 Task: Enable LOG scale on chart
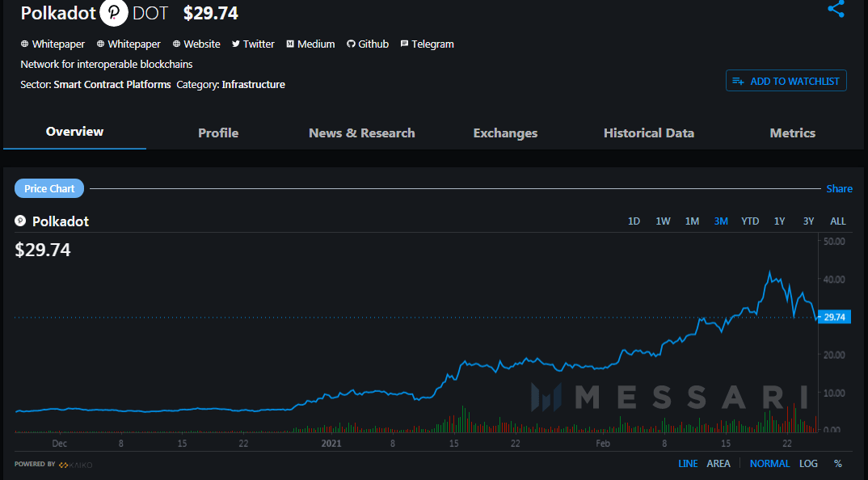point(808,463)
